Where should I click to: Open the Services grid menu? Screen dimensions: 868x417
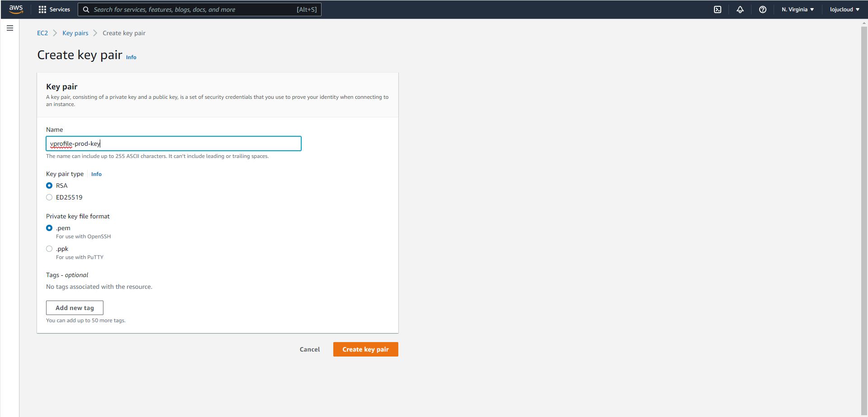(x=54, y=9)
